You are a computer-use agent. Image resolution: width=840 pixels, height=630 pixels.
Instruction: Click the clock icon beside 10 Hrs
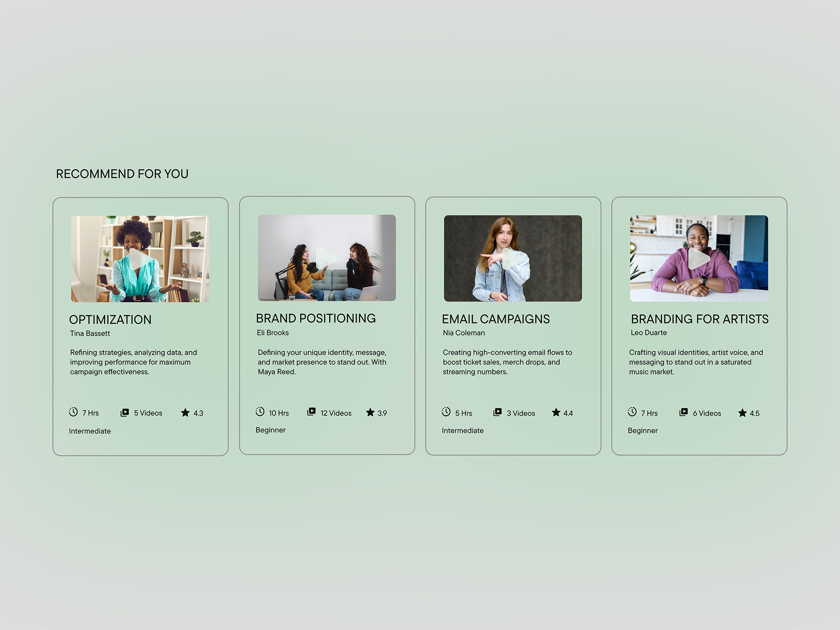pyautogui.click(x=260, y=412)
